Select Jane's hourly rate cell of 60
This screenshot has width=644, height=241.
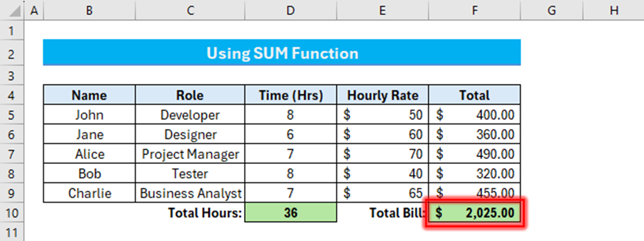pyautogui.click(x=382, y=134)
